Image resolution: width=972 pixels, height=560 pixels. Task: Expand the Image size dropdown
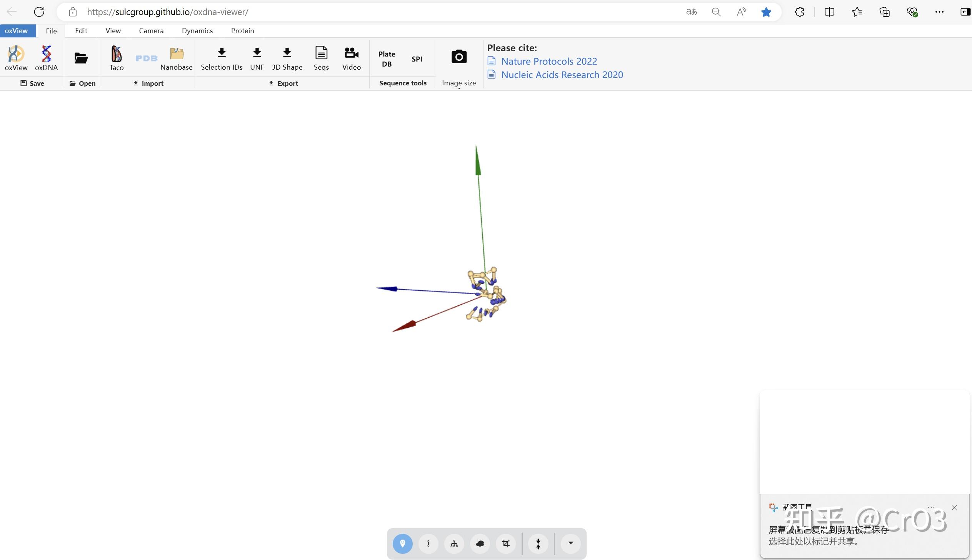pos(459,84)
